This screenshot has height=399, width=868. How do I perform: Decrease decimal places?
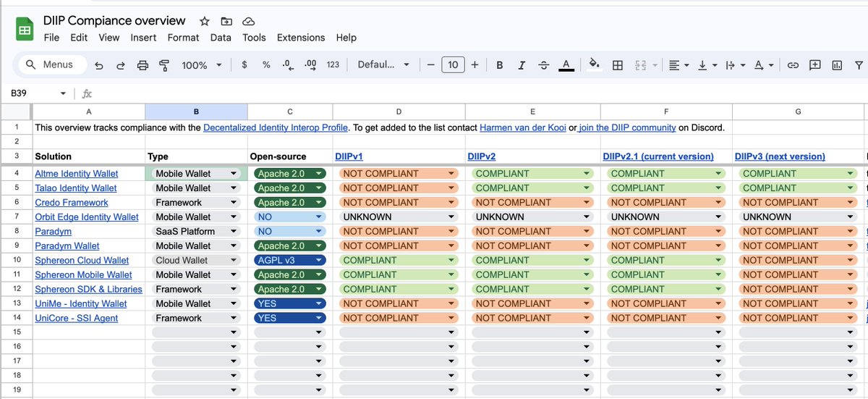288,65
